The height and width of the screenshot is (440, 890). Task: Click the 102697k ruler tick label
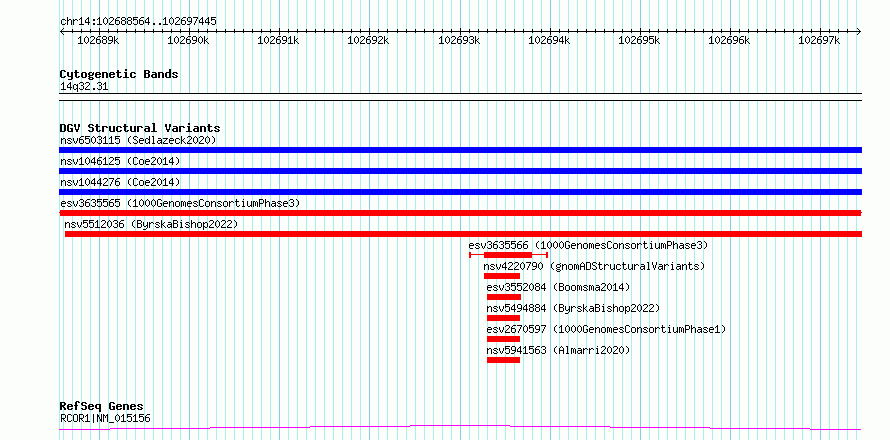click(819, 40)
